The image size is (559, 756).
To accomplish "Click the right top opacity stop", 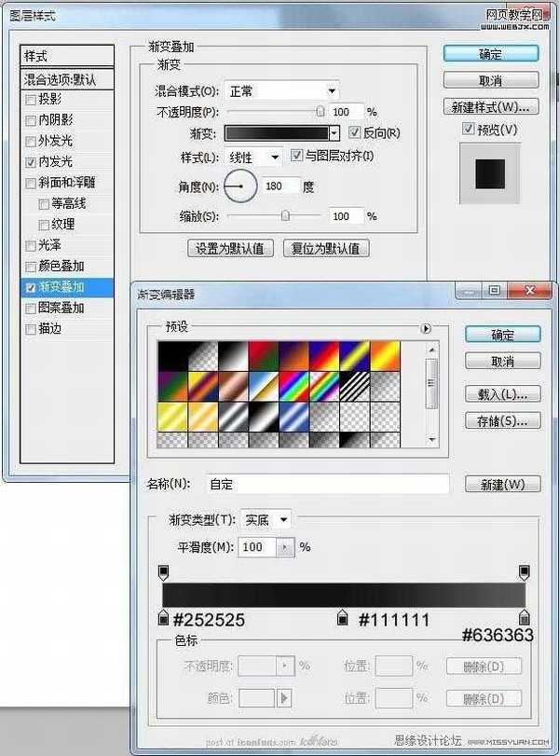I will pos(525,572).
